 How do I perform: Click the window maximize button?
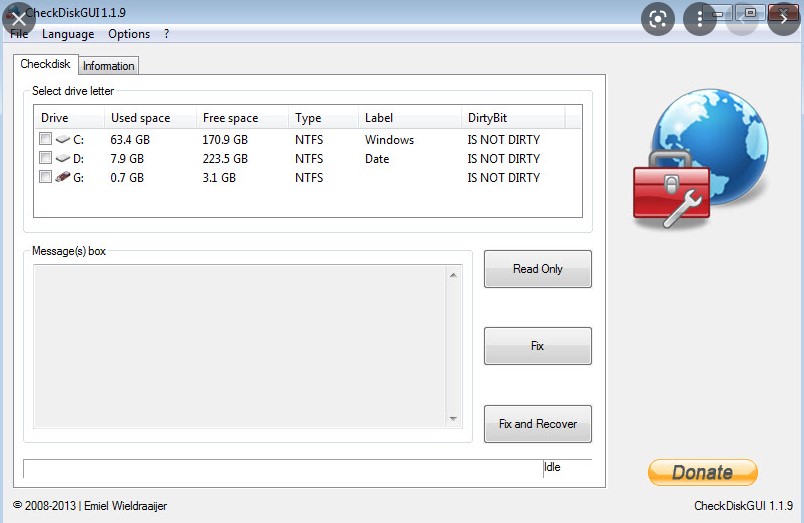click(x=750, y=12)
